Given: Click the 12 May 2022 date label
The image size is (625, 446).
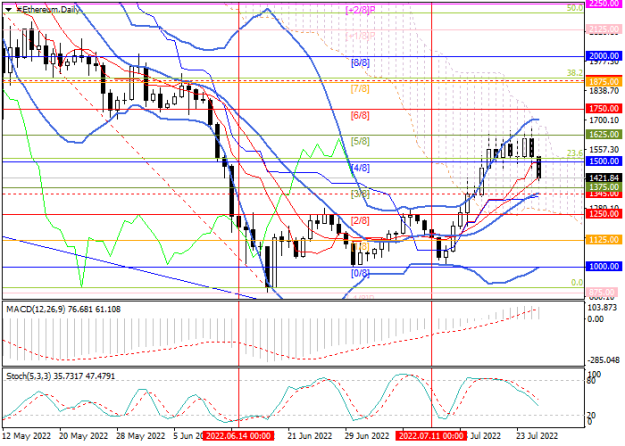Looking at the screenshot, I should coord(27,436).
